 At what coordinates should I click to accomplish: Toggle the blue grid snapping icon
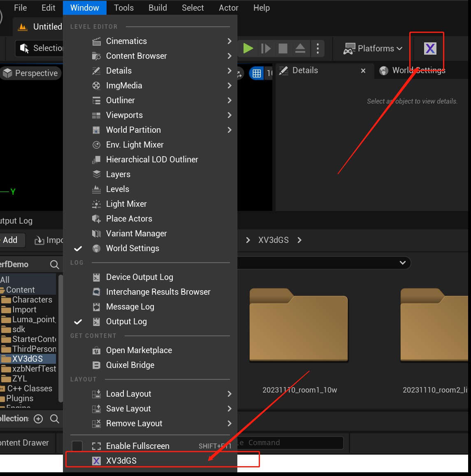pyautogui.click(x=257, y=73)
